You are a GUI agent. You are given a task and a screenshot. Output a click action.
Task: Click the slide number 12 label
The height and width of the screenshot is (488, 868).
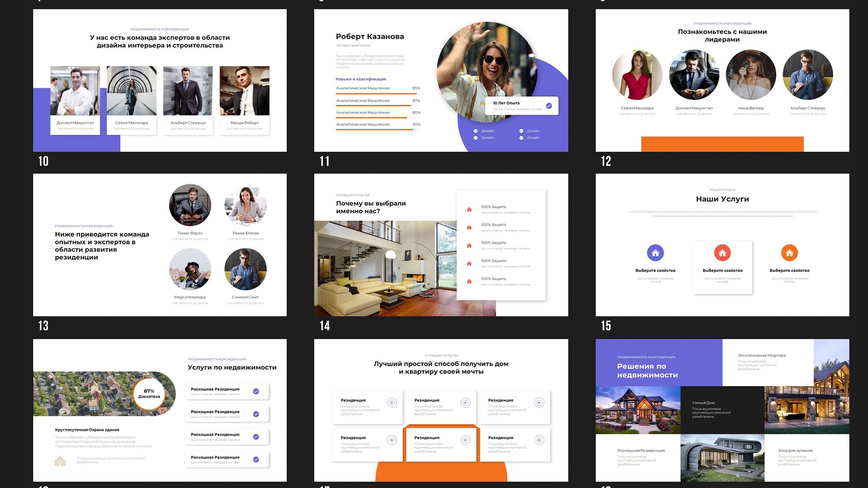click(606, 161)
